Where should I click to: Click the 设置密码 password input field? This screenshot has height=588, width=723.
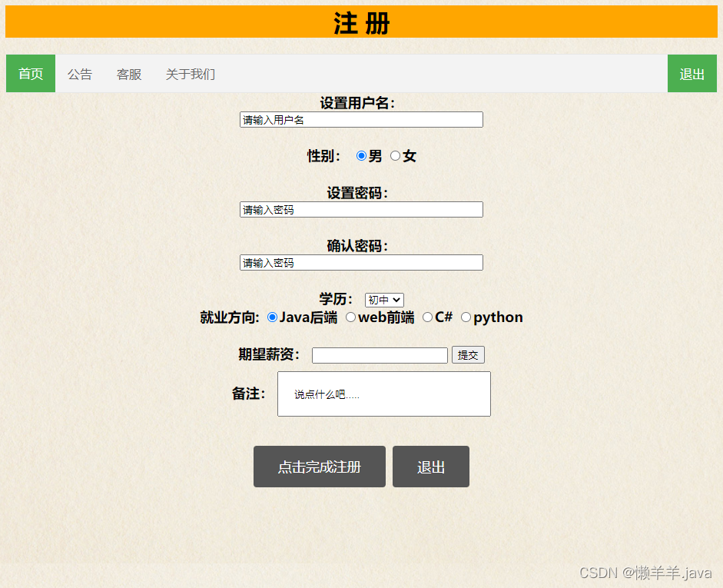[x=361, y=209]
